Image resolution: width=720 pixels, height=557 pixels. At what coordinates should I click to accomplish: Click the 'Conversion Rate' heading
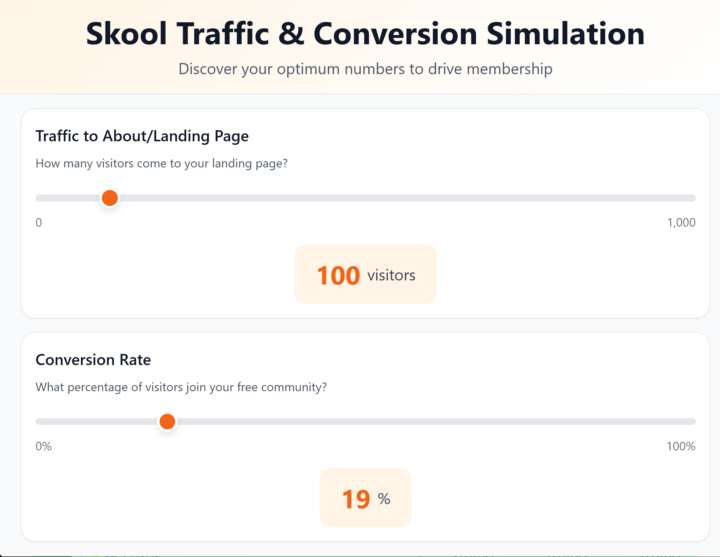93,360
